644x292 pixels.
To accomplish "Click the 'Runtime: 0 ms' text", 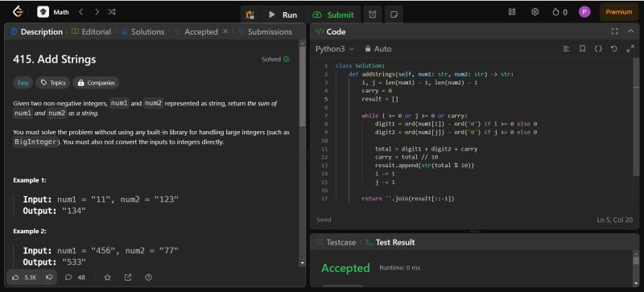I will 399,268.
